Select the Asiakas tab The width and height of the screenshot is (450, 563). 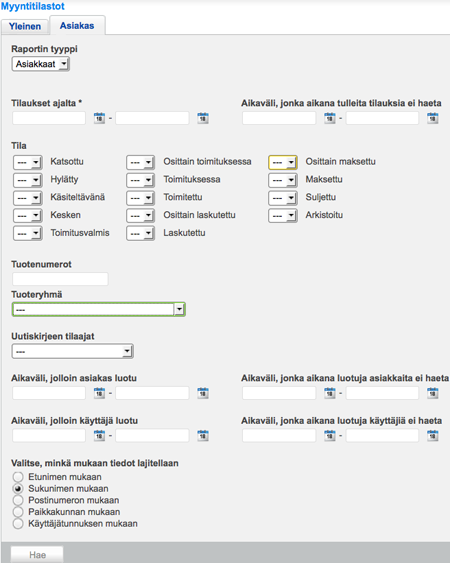77,25
